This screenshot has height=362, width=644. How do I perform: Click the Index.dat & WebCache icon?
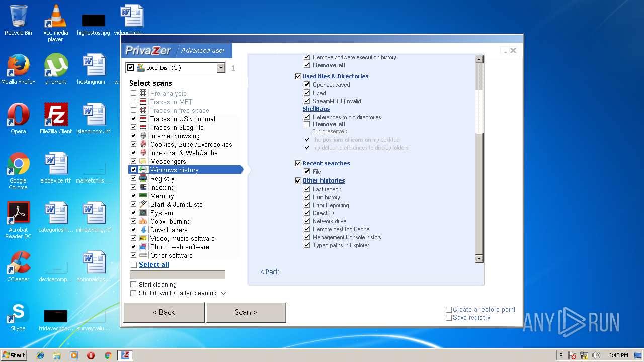(x=143, y=153)
